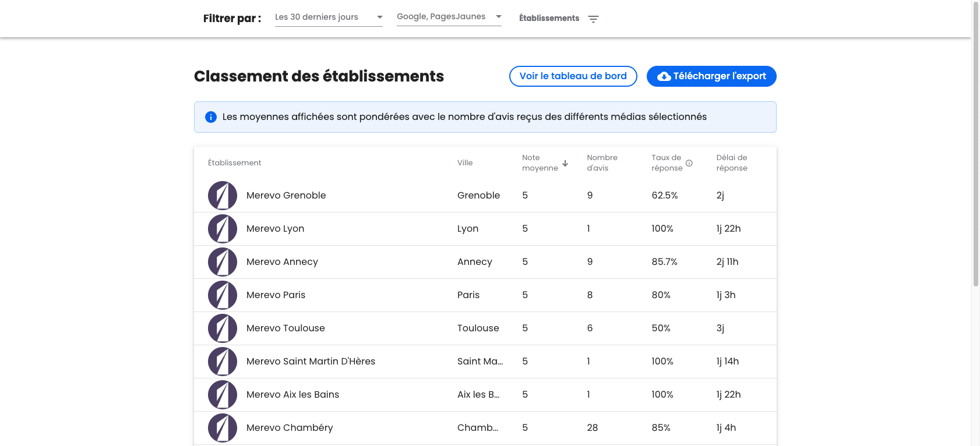The image size is (980, 446).
Task: Click the blue info icon in banner
Action: pos(211,117)
